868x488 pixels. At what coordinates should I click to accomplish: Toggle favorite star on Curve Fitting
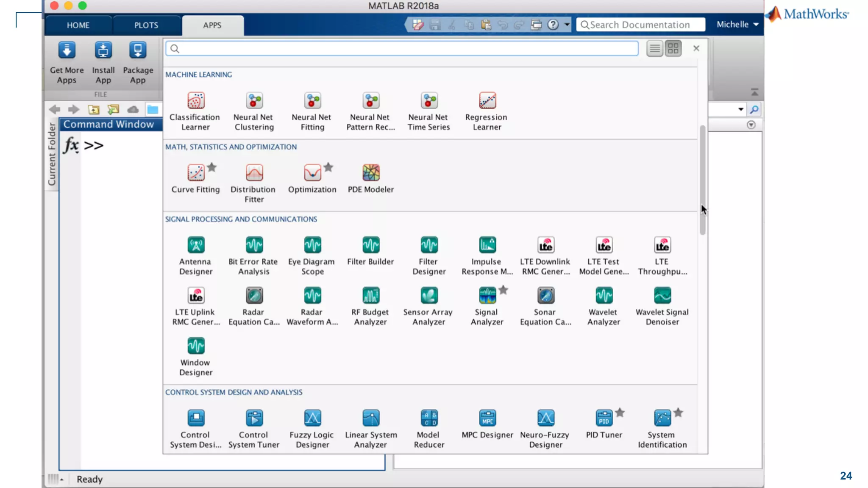coord(212,167)
